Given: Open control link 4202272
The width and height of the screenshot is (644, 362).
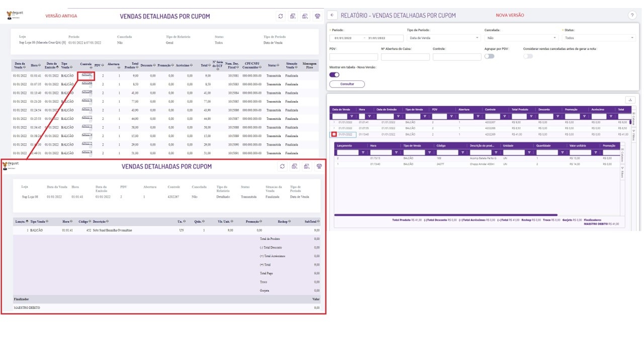Looking at the screenshot, I should pos(87,117).
